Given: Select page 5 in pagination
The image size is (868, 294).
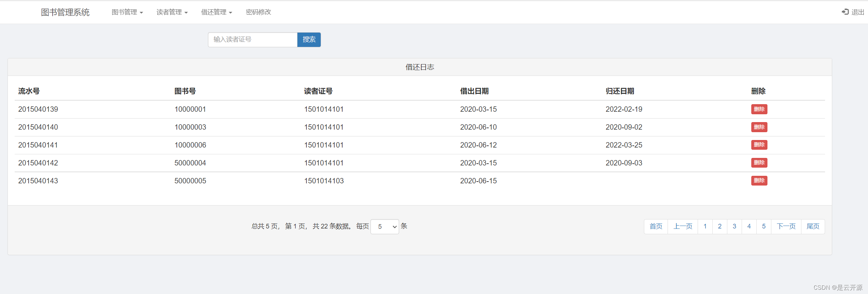Looking at the screenshot, I should pos(764,227).
